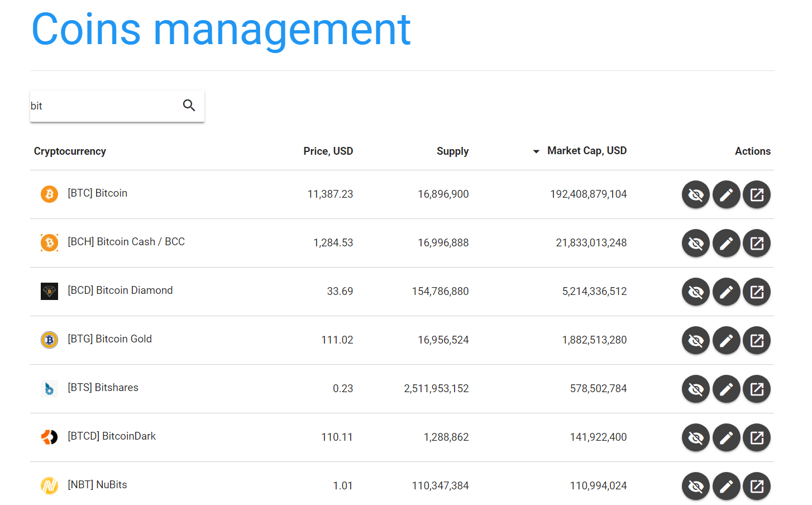Sort by Price, USD column header
812x505 pixels.
tap(328, 151)
